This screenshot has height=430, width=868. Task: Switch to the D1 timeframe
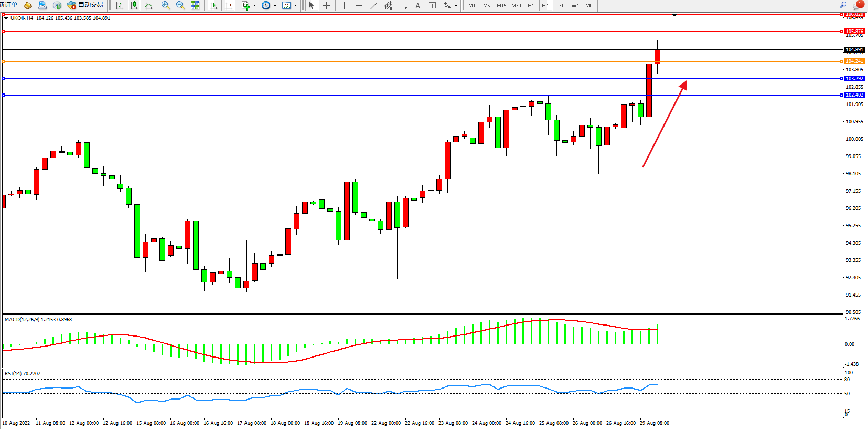(x=560, y=5)
